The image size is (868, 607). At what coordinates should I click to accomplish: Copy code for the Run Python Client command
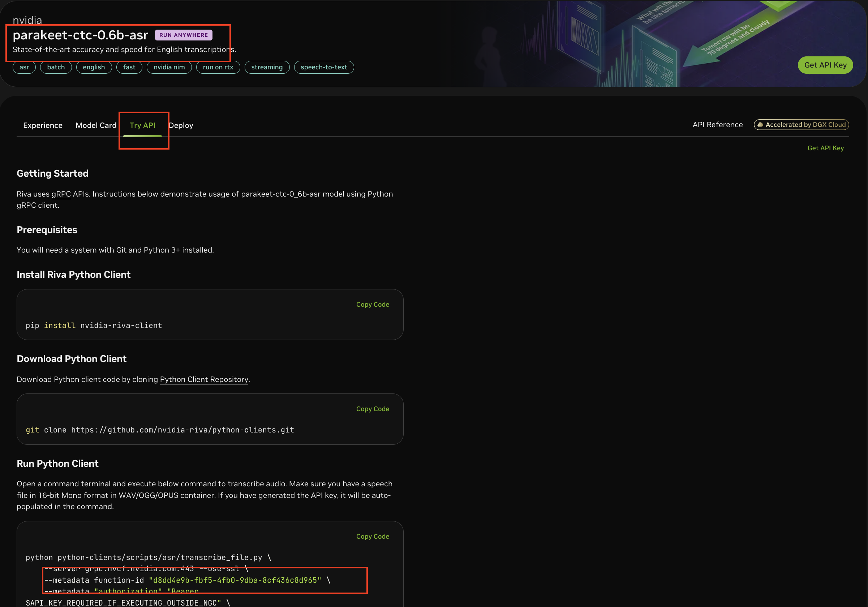(372, 536)
